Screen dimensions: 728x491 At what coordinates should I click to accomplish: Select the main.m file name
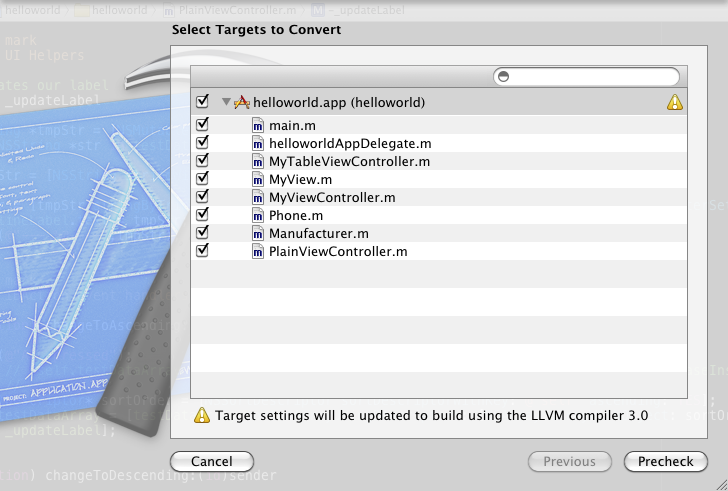click(292, 126)
